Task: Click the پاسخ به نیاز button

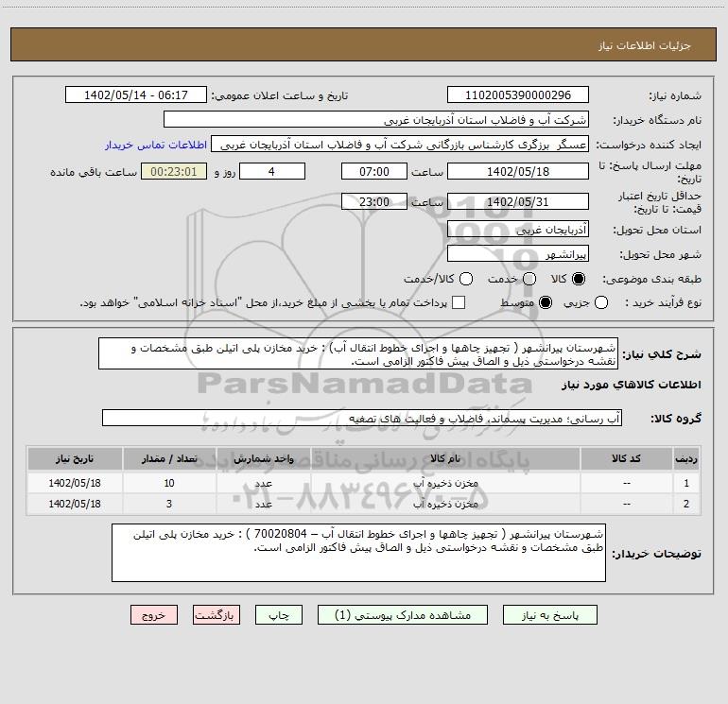Action: (549, 615)
